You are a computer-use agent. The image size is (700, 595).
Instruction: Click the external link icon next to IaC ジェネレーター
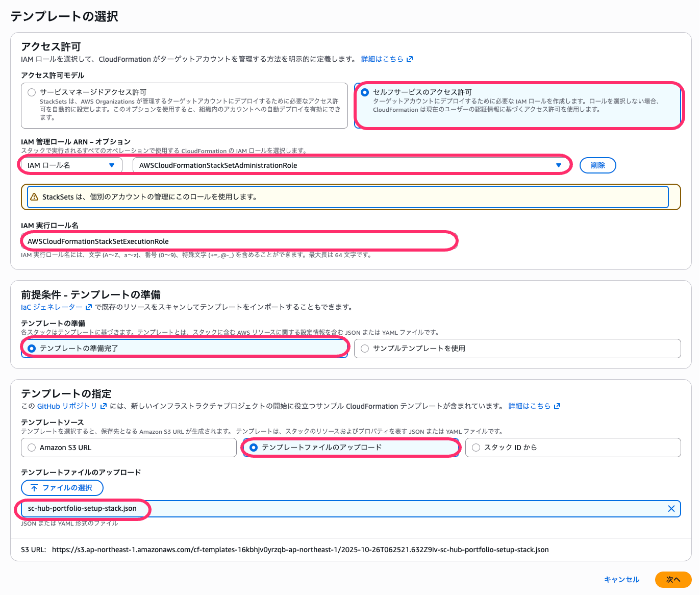pyautogui.click(x=88, y=307)
